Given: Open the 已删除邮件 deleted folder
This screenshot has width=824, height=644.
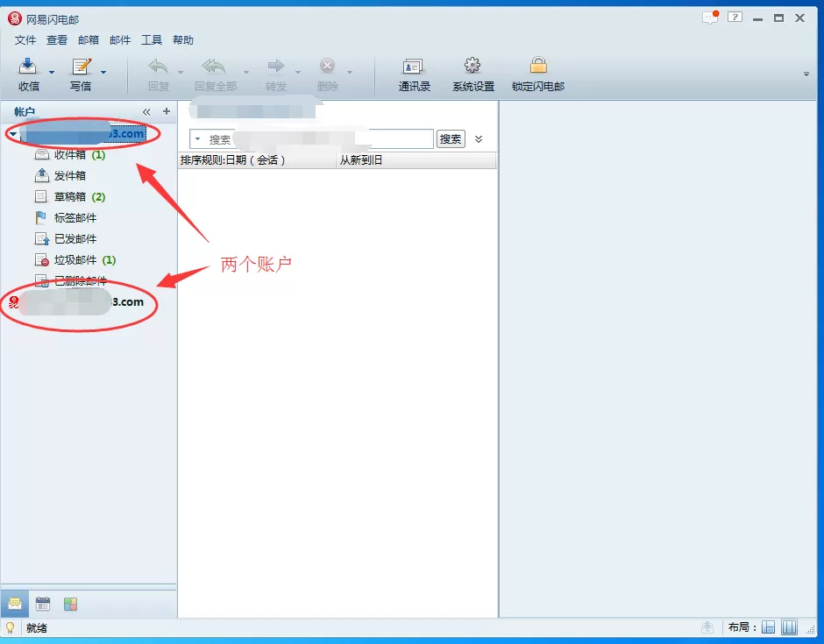Looking at the screenshot, I should (x=70, y=280).
